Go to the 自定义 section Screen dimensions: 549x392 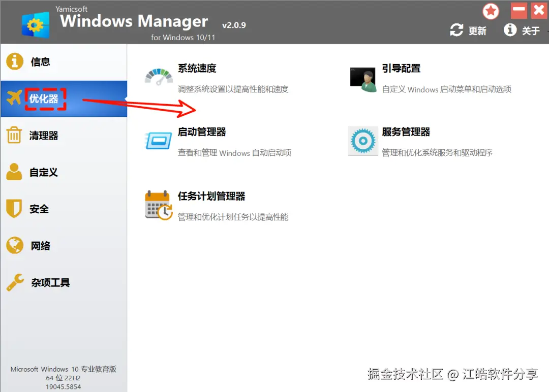(64, 172)
